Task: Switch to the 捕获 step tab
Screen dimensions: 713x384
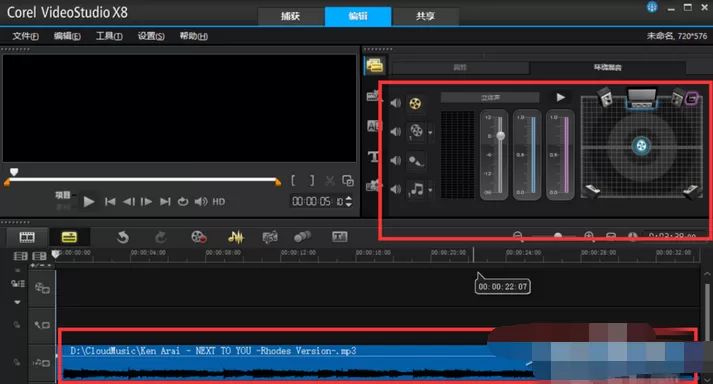Action: coord(291,16)
